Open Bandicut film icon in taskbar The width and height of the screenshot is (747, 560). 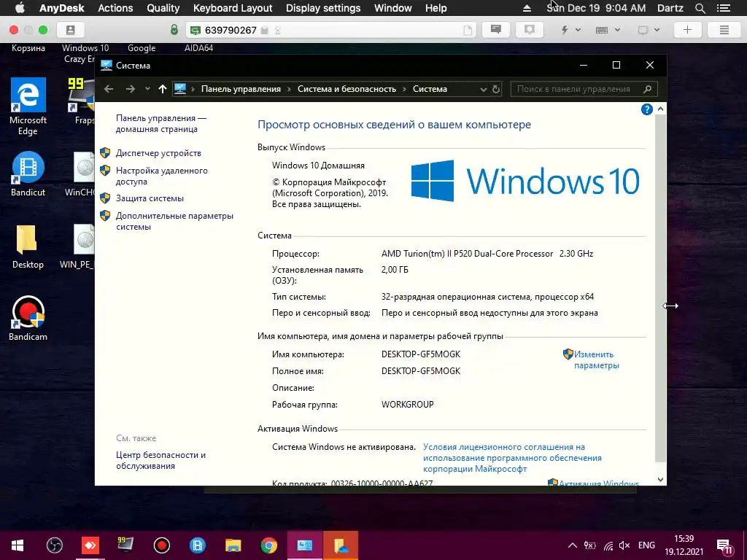[197, 545]
